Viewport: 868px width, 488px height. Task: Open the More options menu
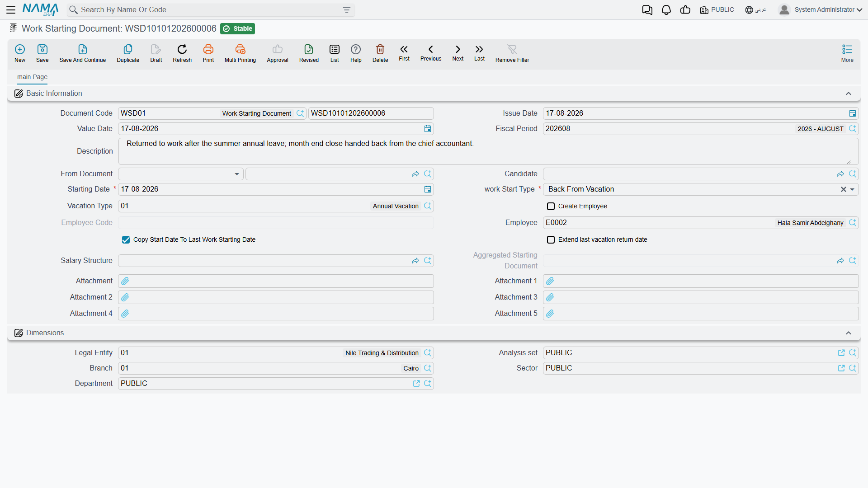[847, 53]
